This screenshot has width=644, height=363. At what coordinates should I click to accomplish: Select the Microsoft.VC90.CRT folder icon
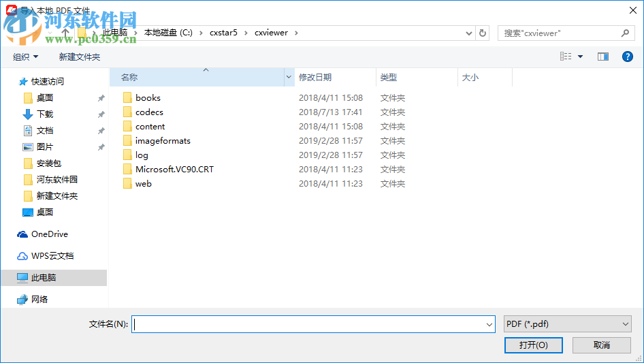[127, 169]
